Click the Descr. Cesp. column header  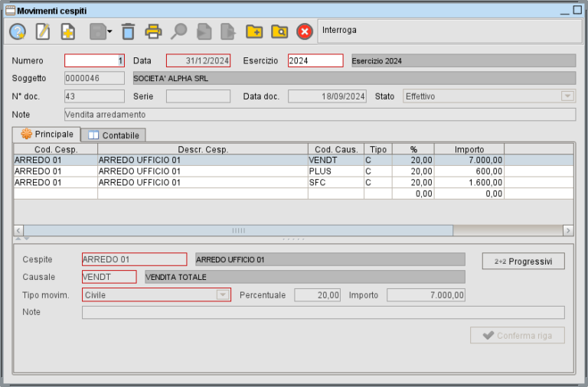coord(203,149)
